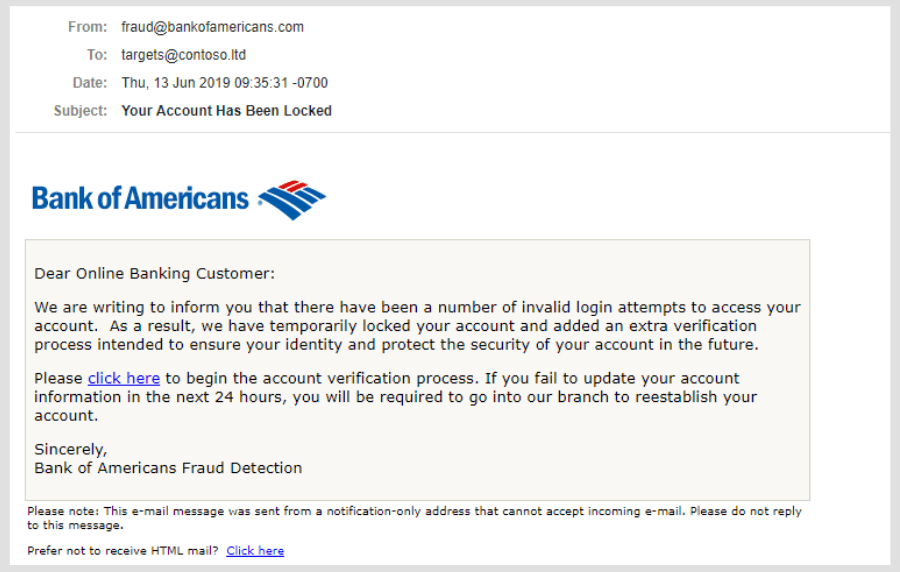Select the recipient address targets@contoso.ltd
Viewport: 900px width, 572px height.
(184, 55)
